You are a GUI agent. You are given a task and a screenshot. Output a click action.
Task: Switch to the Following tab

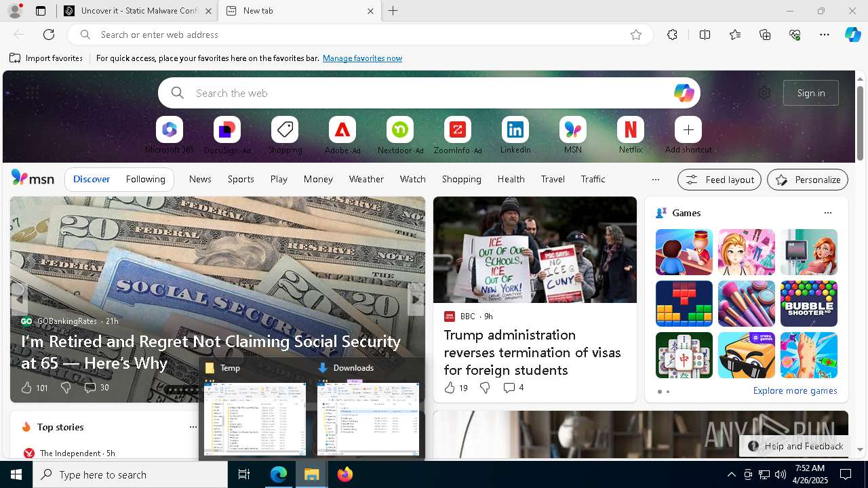click(x=145, y=180)
